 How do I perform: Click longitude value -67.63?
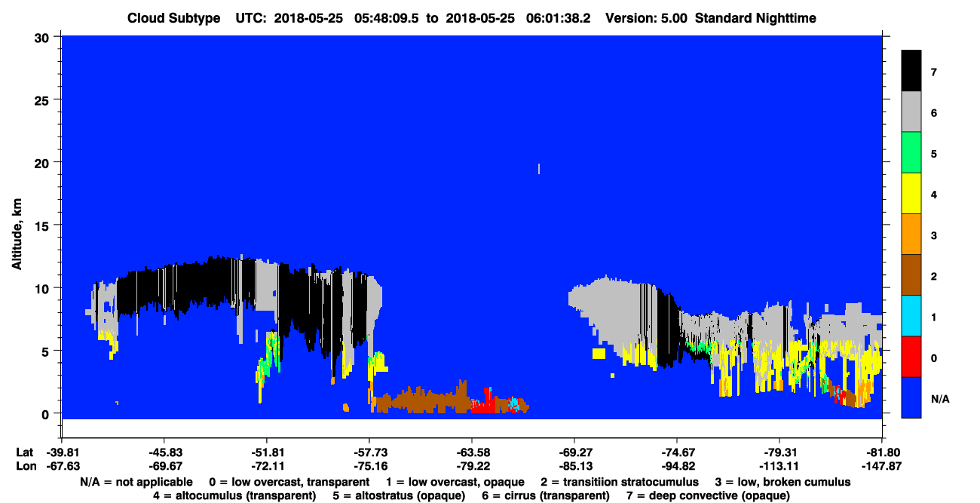63,466
